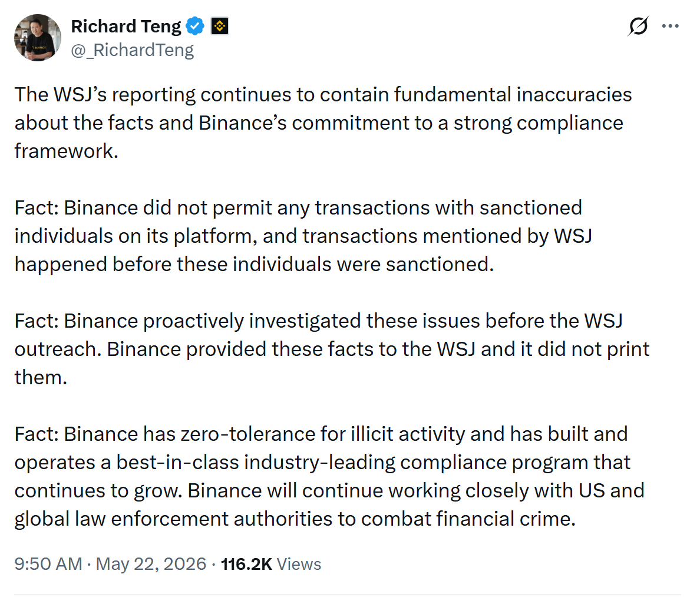Open the Grok explain-post icon
700x597 pixels.
(x=638, y=26)
